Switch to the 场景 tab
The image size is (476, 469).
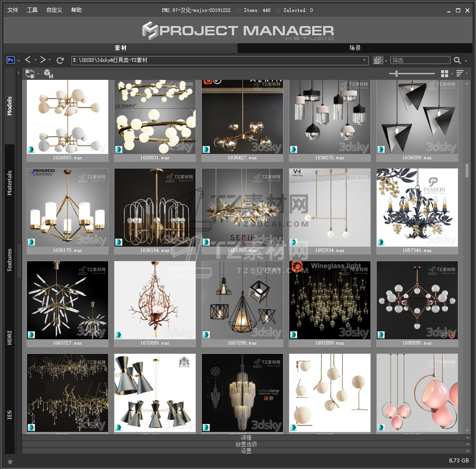pos(355,48)
